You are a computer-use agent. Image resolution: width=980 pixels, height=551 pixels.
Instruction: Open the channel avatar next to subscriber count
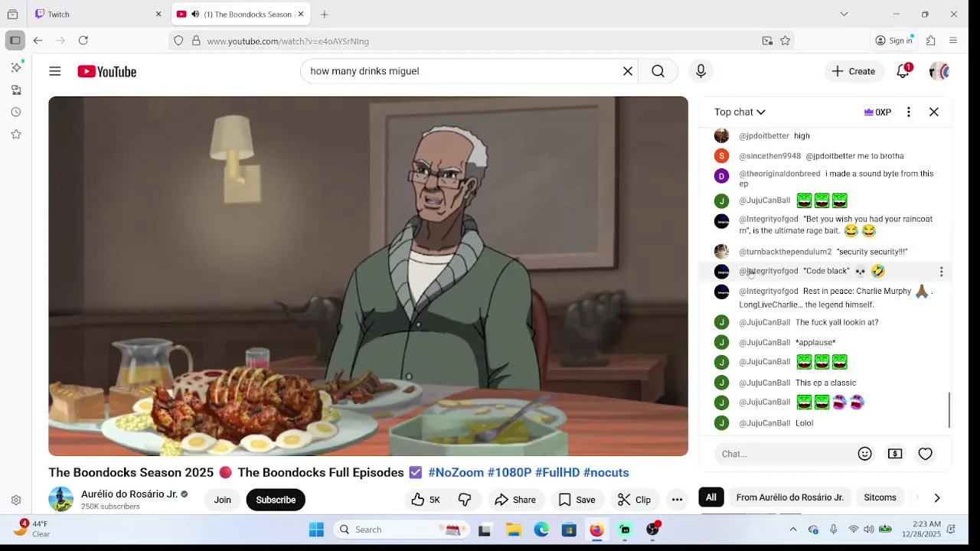coord(61,499)
